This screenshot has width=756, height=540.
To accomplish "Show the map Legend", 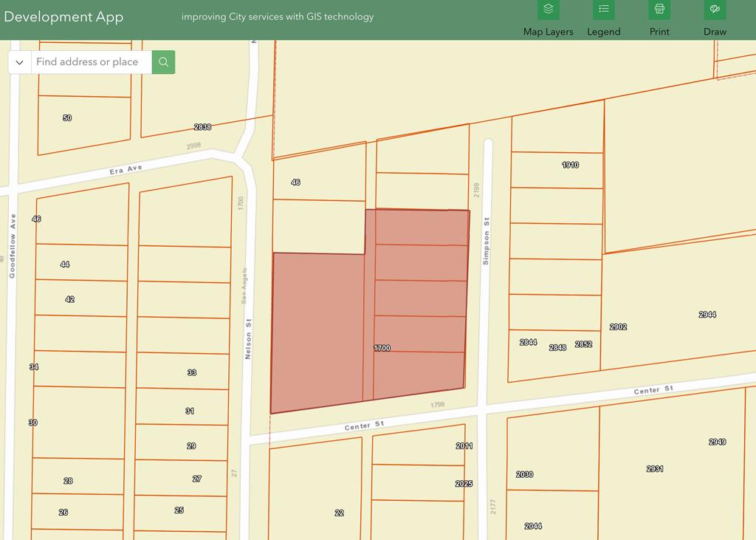I will [603, 10].
